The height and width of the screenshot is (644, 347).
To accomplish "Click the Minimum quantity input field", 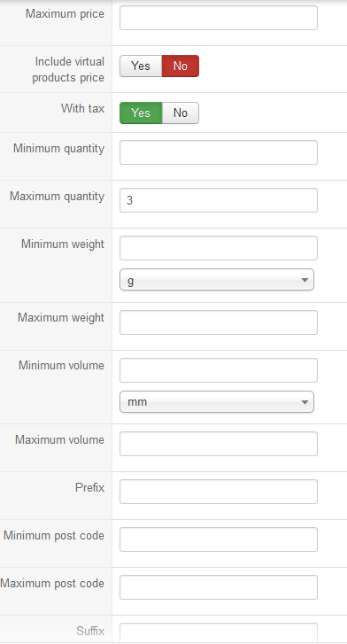I will coord(219,152).
